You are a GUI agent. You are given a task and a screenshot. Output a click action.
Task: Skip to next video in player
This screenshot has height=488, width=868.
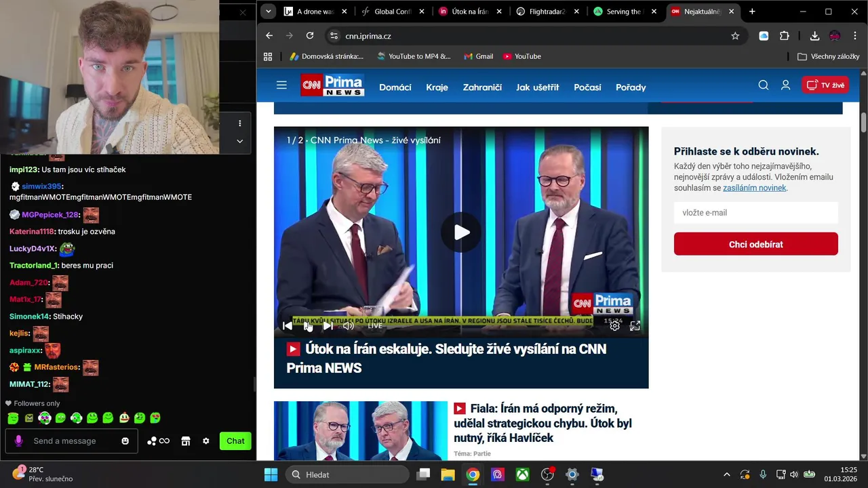coord(328,326)
